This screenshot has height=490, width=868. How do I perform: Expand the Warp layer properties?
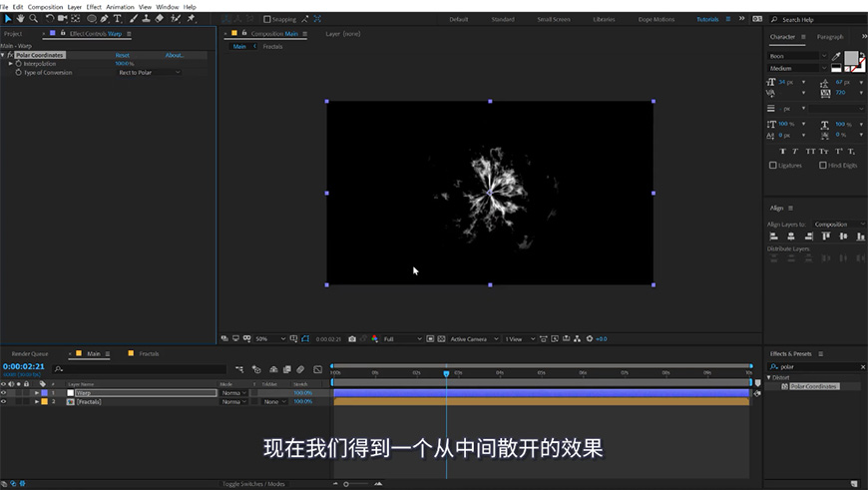pos(37,392)
